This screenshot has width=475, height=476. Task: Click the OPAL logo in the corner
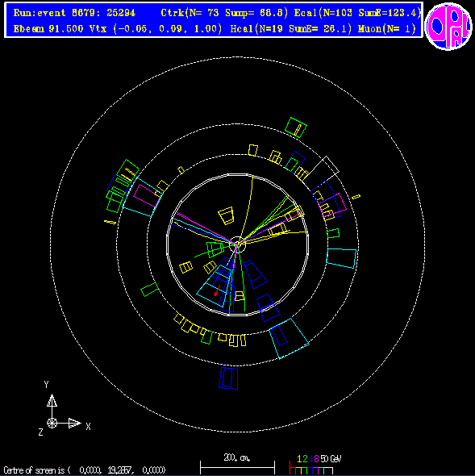point(448,27)
